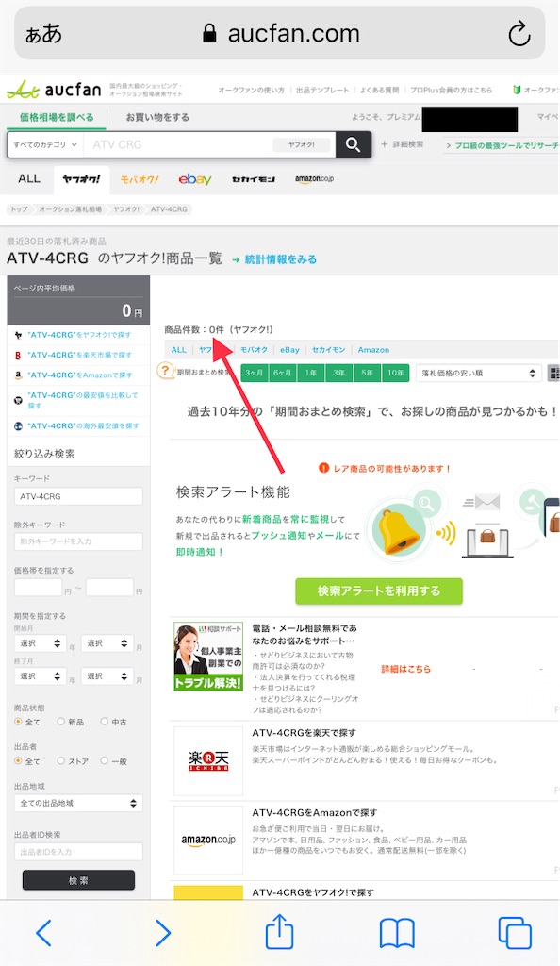Tap the Safari reload icon
The image size is (560, 966).
pos(519,33)
